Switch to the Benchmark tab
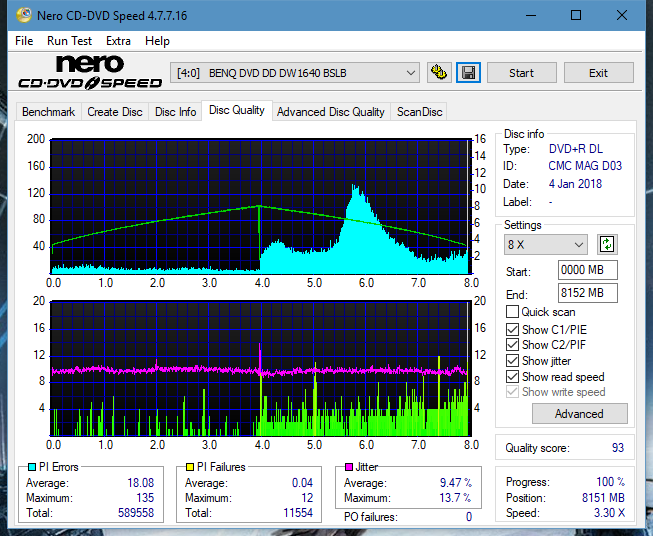 point(48,112)
